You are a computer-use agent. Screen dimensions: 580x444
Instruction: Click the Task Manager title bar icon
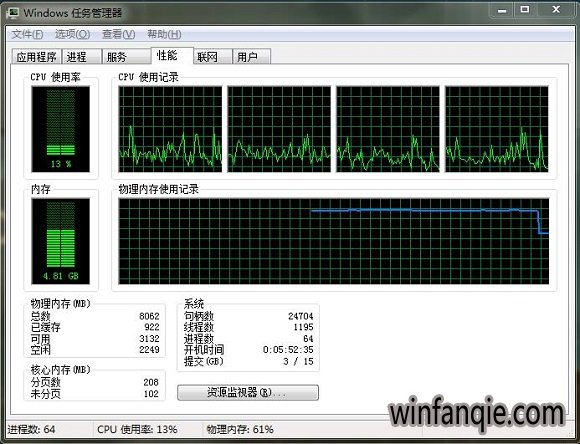click(x=12, y=13)
